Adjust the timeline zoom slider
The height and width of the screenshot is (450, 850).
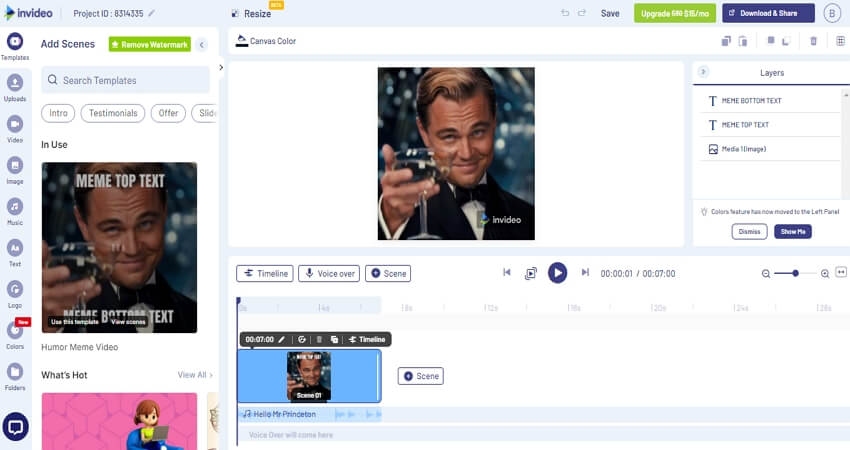[795, 273]
